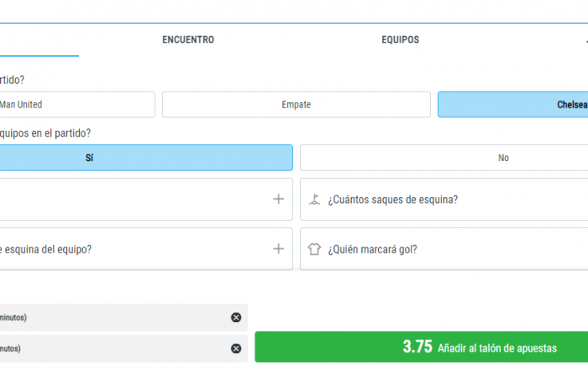The image size is (588, 370).
Task: Click plus icon in the unlabeled top market row
Action: [278, 200]
